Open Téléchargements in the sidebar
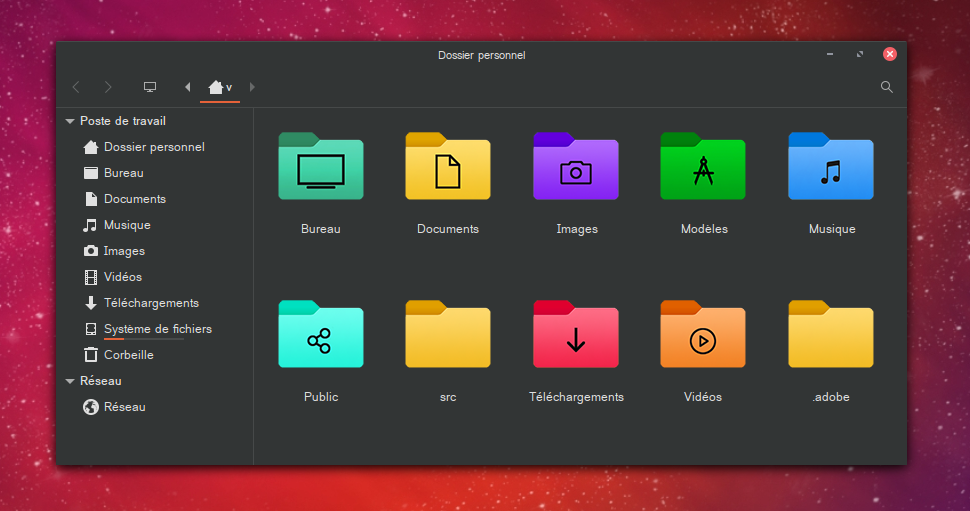The image size is (970, 511). click(x=141, y=303)
